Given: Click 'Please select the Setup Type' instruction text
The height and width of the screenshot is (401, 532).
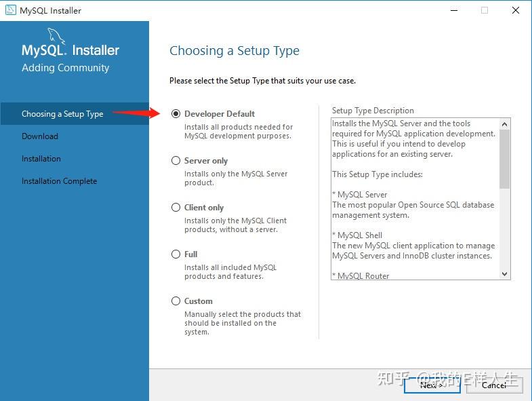Looking at the screenshot, I should click(x=262, y=81).
